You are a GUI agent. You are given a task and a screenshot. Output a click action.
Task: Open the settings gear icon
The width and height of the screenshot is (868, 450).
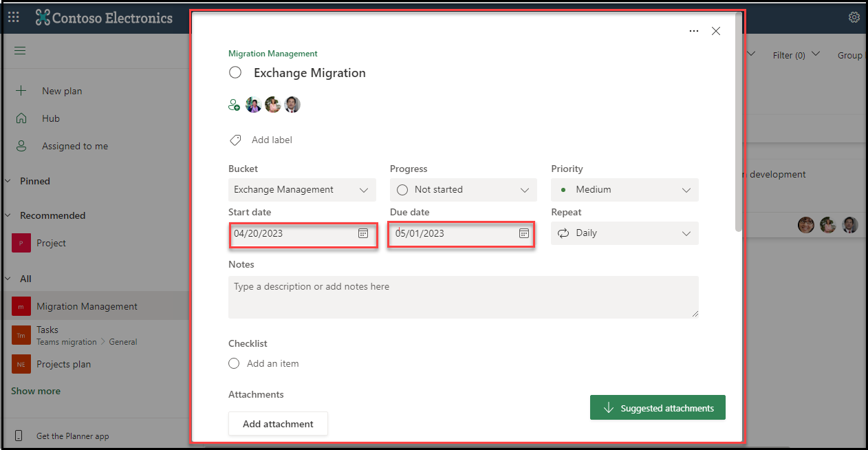[x=854, y=17]
